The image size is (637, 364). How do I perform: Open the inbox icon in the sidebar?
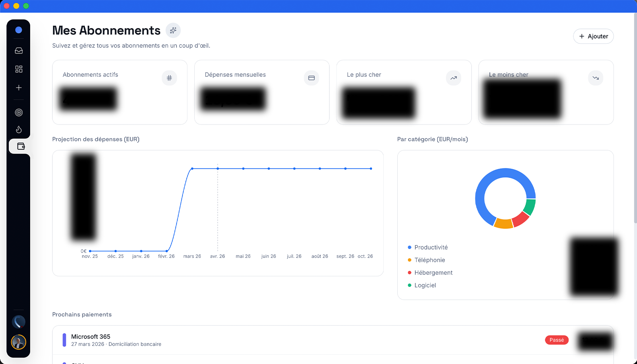coord(18,51)
